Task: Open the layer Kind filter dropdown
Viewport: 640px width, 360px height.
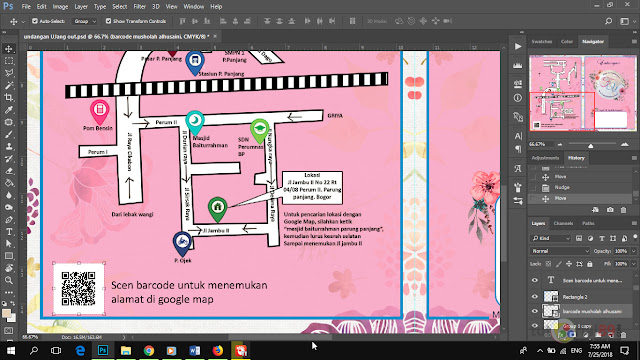Action: click(551, 238)
